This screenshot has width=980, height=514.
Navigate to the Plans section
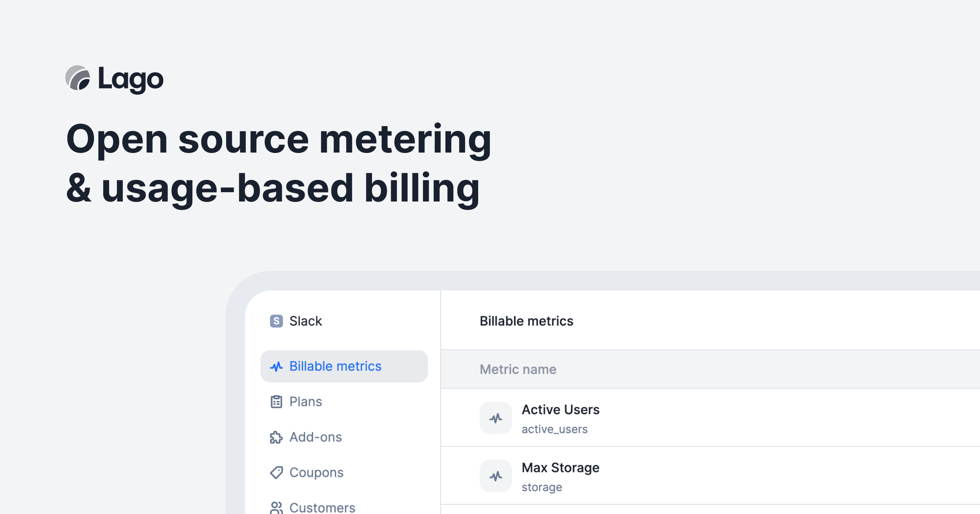305,401
